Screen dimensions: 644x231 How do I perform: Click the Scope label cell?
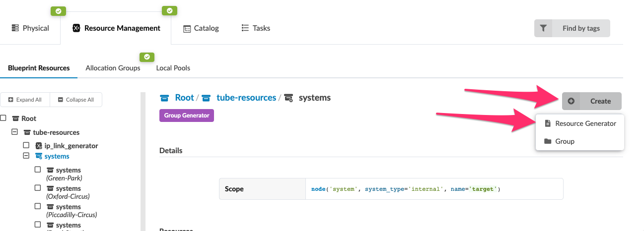[262, 189]
